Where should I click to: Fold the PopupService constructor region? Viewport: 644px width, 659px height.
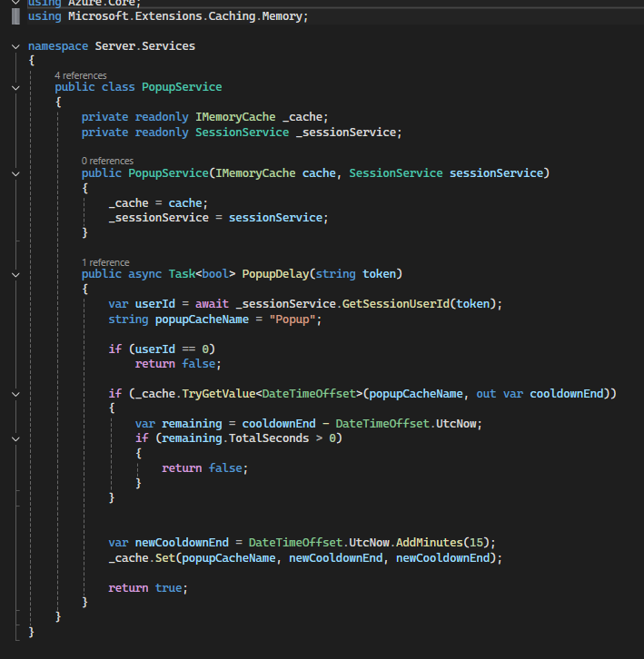tap(16, 172)
